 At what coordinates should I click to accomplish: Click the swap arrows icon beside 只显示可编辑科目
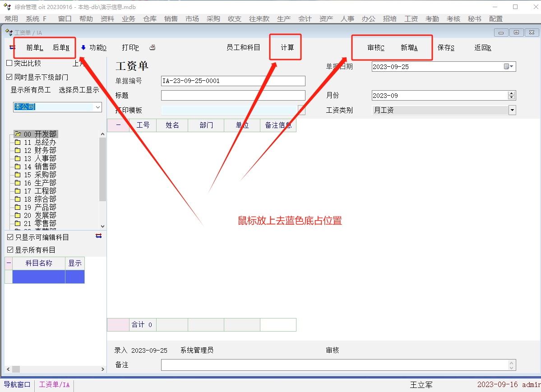point(99,236)
